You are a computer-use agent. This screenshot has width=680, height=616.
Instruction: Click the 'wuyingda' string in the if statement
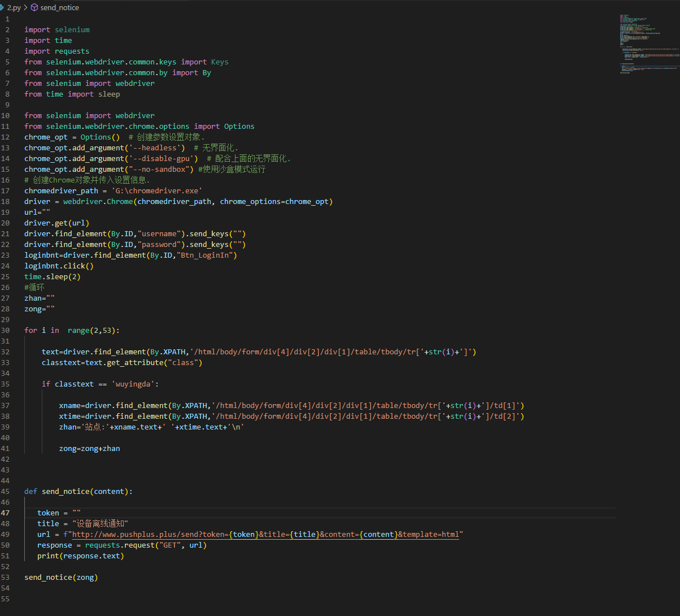[133, 384]
